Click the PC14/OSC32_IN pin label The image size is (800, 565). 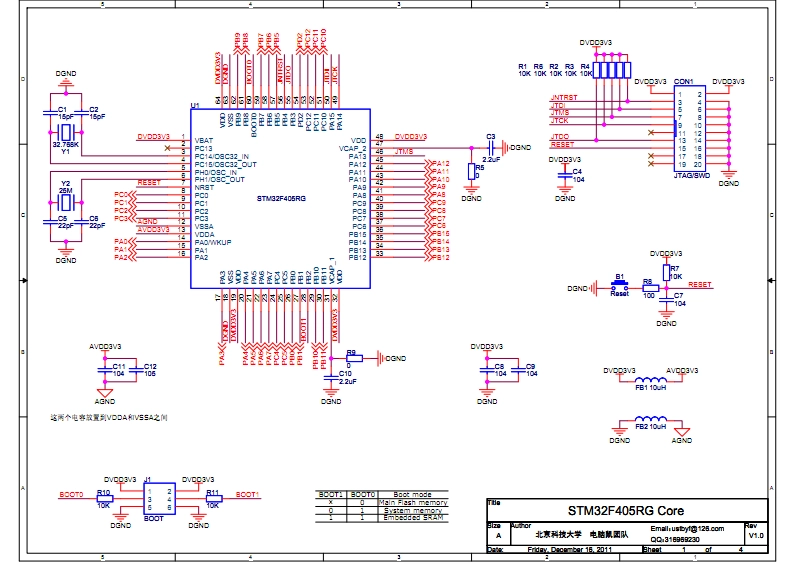pos(222,156)
